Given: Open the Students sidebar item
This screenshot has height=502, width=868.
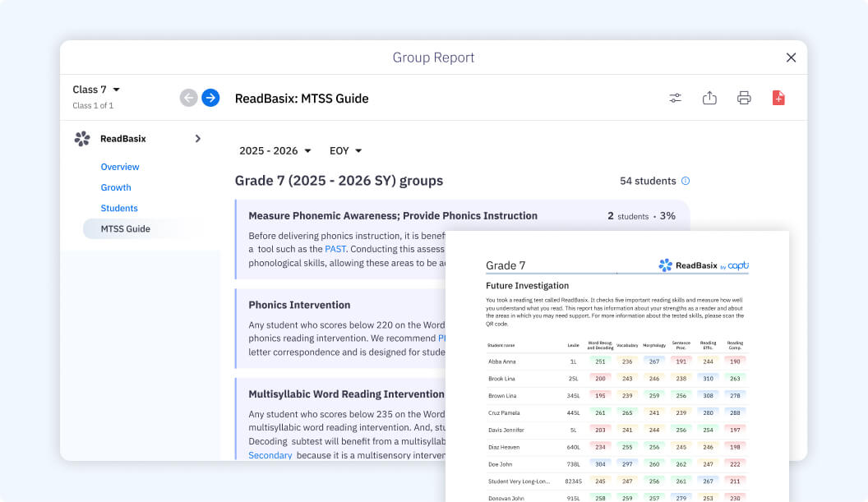Looking at the screenshot, I should click(x=119, y=208).
